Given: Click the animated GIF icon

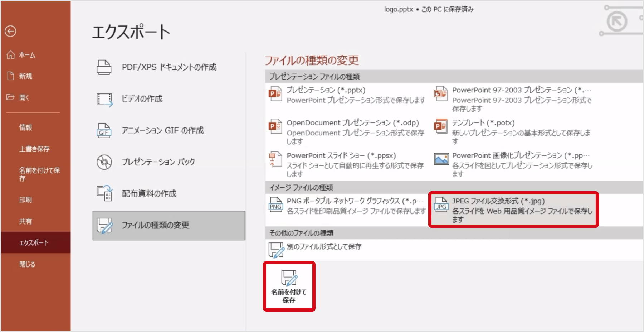Looking at the screenshot, I should (104, 131).
